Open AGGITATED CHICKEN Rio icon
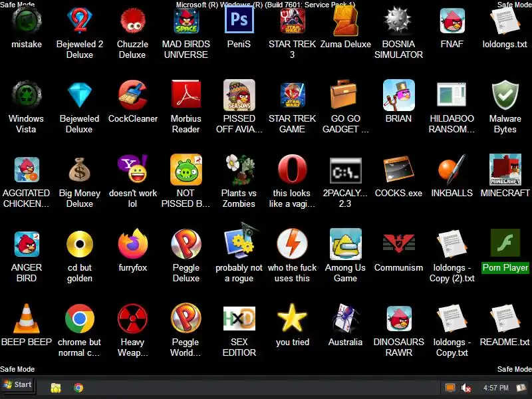 tap(27, 170)
